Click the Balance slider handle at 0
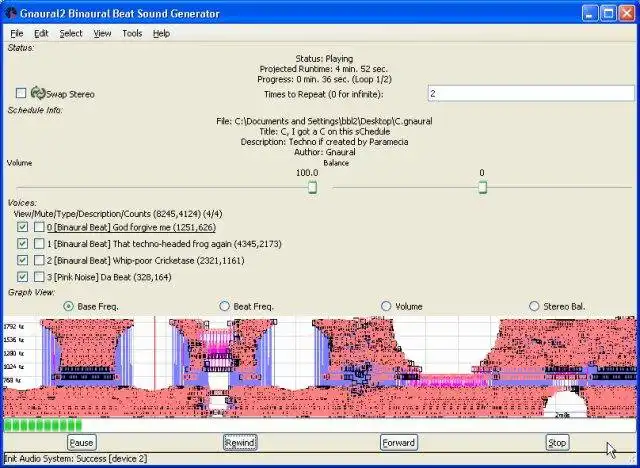Viewport: 640px width, 468px height. (x=482, y=187)
